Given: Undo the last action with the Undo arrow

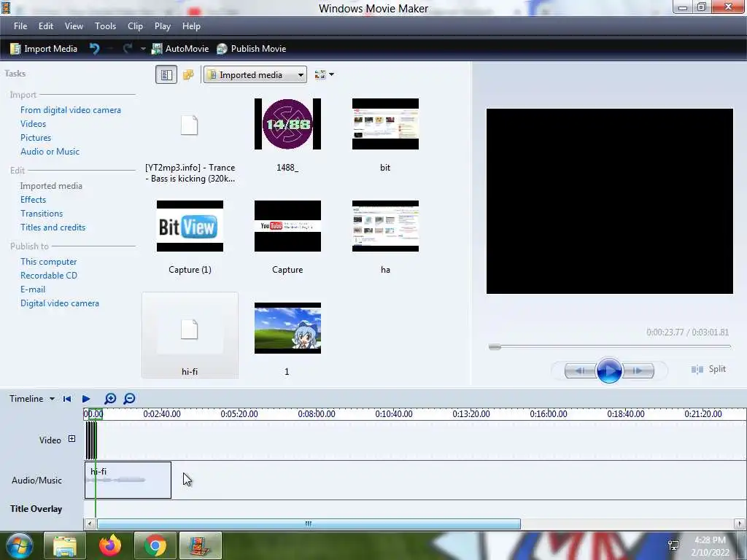Looking at the screenshot, I should [x=94, y=49].
